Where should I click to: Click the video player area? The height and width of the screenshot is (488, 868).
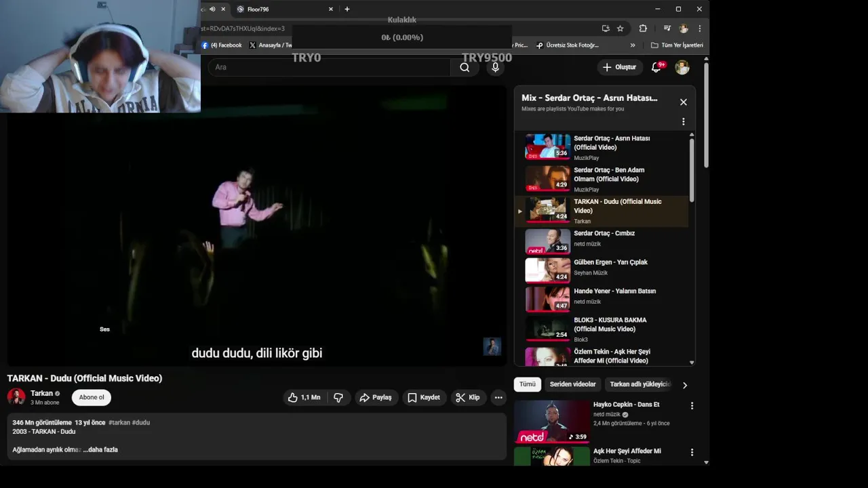(257, 227)
